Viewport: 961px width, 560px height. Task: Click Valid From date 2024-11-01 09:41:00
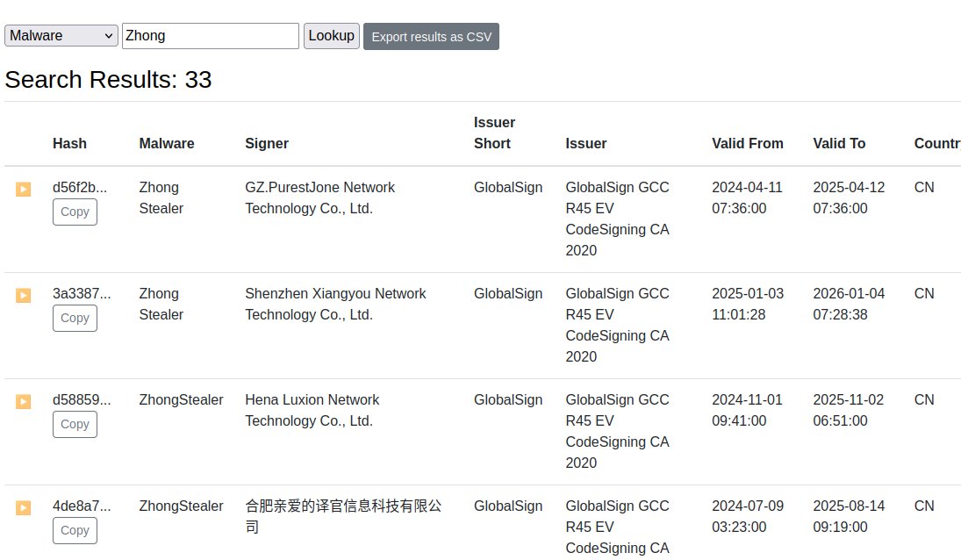coord(747,411)
